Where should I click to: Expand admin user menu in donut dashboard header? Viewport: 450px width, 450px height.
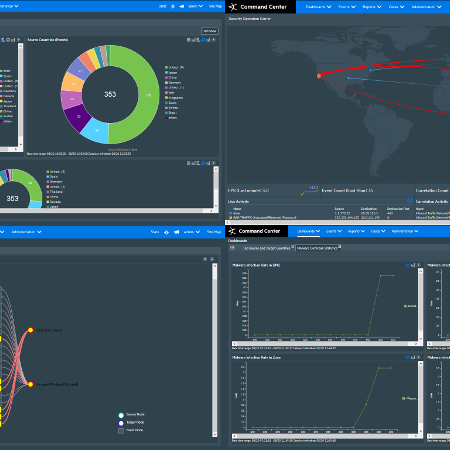(x=196, y=6)
